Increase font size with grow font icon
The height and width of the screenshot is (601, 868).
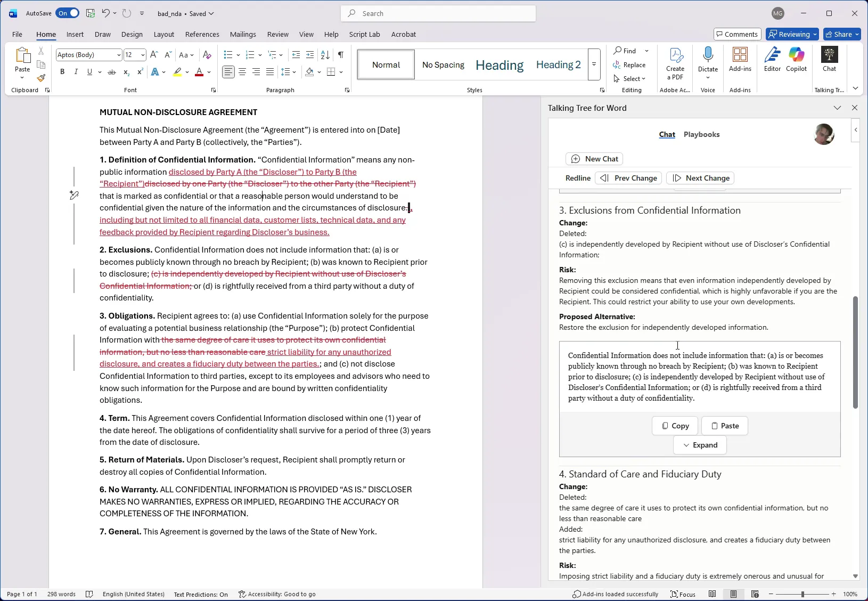coord(154,55)
